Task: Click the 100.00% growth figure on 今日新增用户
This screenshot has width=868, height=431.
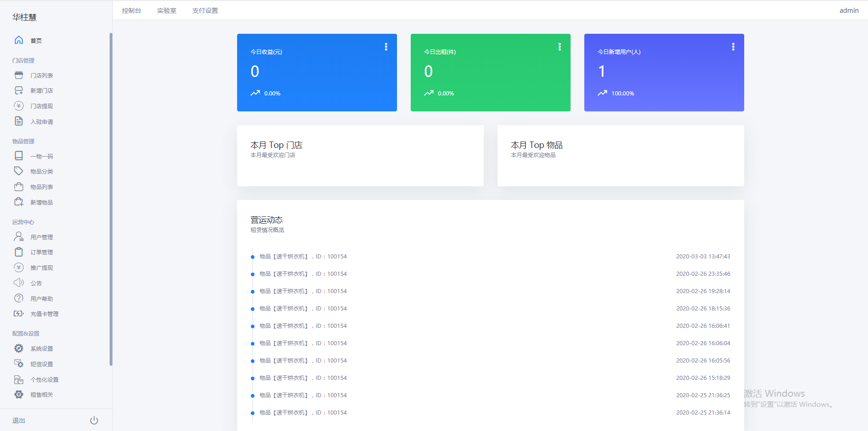Action: coord(623,94)
